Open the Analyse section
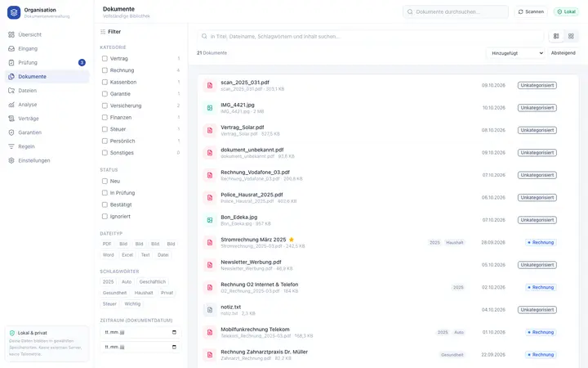Screen dimensions: 588x368 coord(47,105)
